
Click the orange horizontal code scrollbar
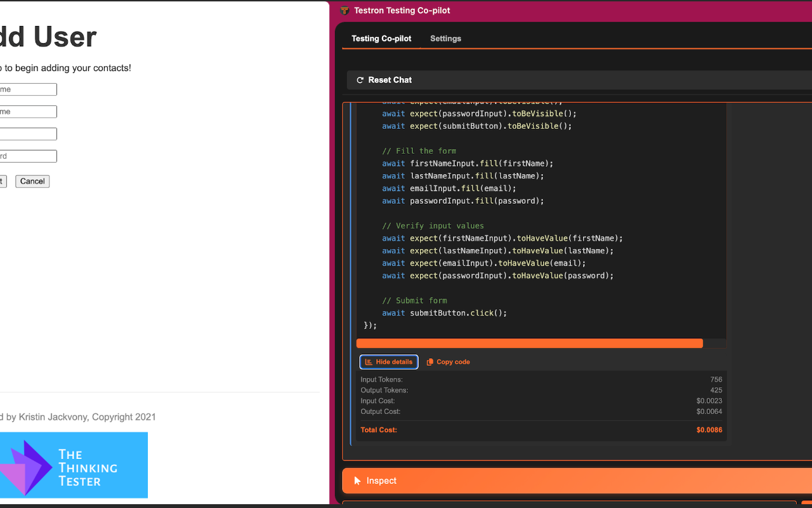point(529,344)
